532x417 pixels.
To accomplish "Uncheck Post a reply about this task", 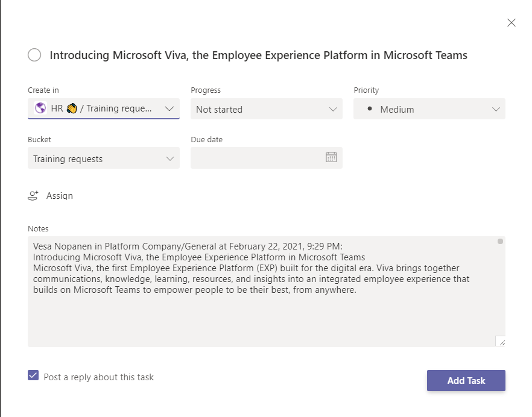I will [x=33, y=375].
